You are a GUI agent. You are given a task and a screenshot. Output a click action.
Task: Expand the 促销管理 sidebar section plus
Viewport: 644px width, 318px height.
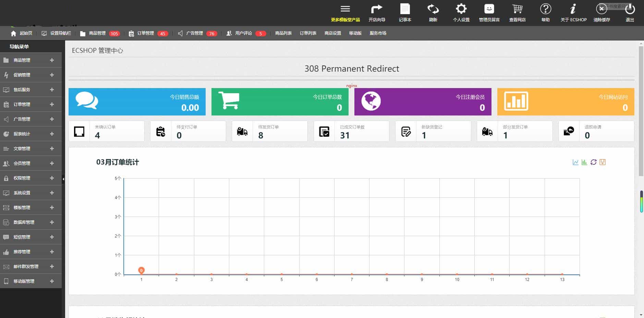(52, 75)
